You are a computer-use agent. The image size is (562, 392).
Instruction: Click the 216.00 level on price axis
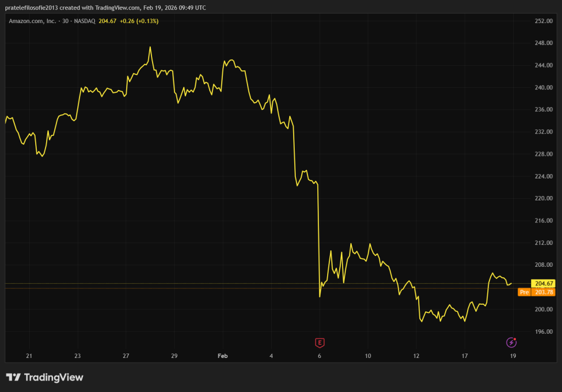coord(542,221)
